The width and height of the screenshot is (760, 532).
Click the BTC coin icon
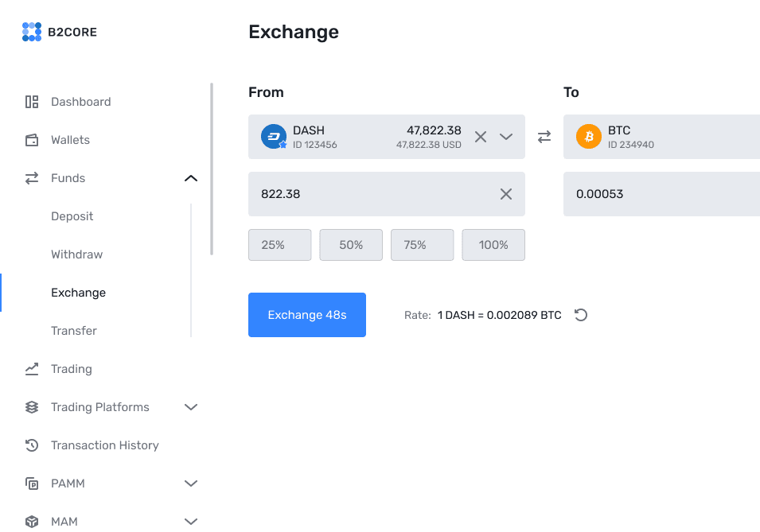pos(588,137)
